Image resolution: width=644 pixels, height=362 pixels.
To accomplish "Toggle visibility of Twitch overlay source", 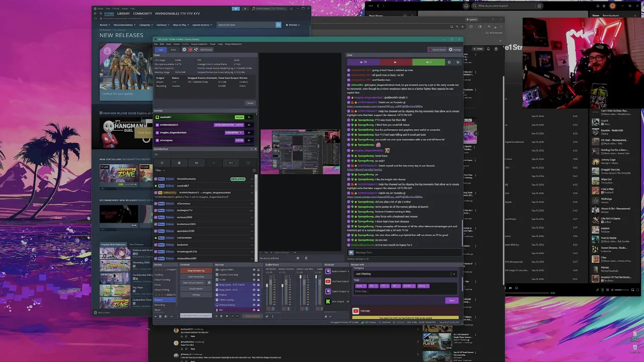I will point(254,300).
